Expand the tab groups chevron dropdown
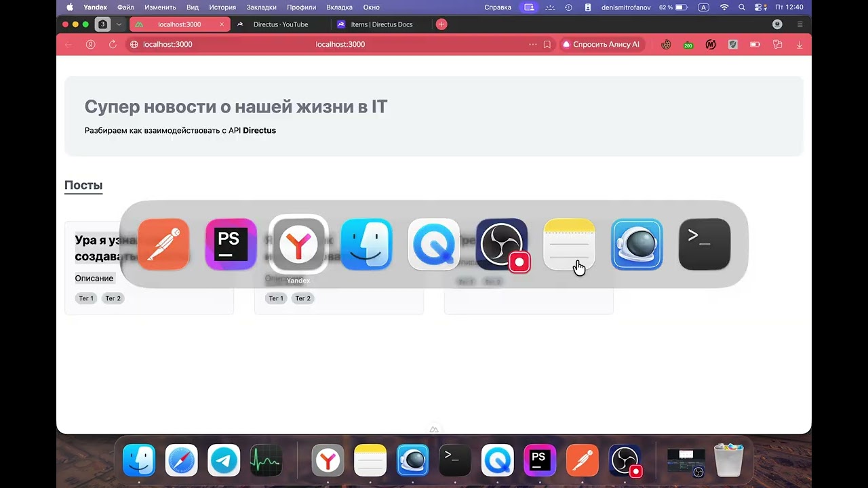868x488 pixels. coord(119,24)
